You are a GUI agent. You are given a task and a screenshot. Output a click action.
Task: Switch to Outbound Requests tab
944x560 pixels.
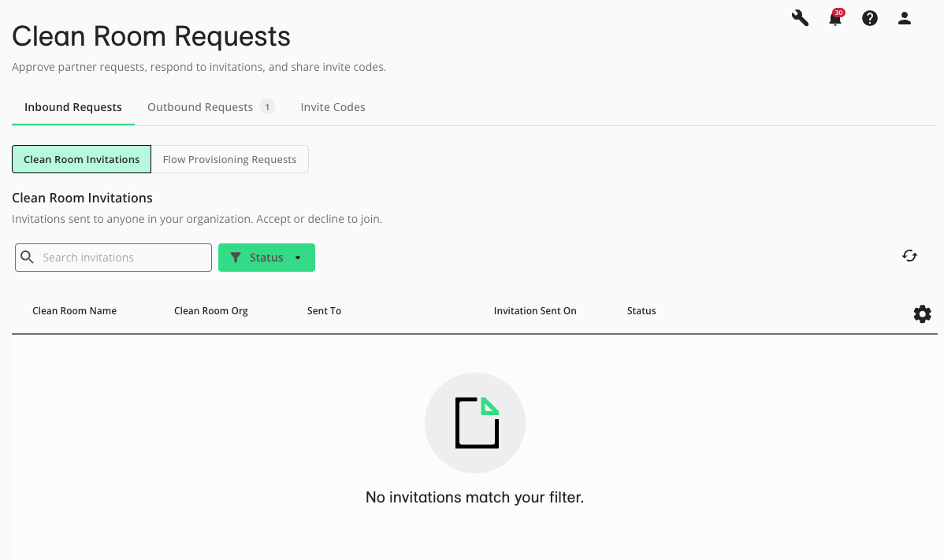(210, 107)
